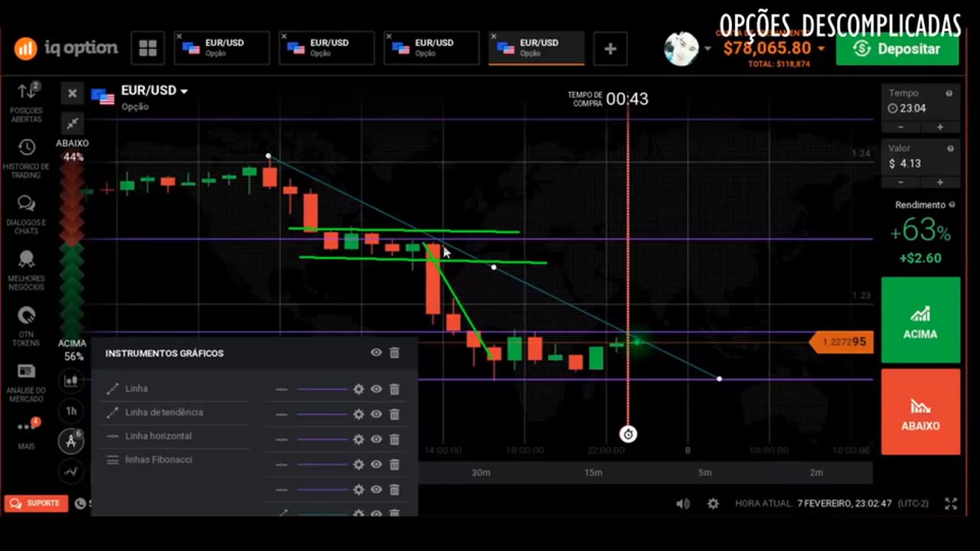Viewport: 980px width, 551px height.
Task: Switch to the second EUR/USD tab
Action: pos(327,48)
